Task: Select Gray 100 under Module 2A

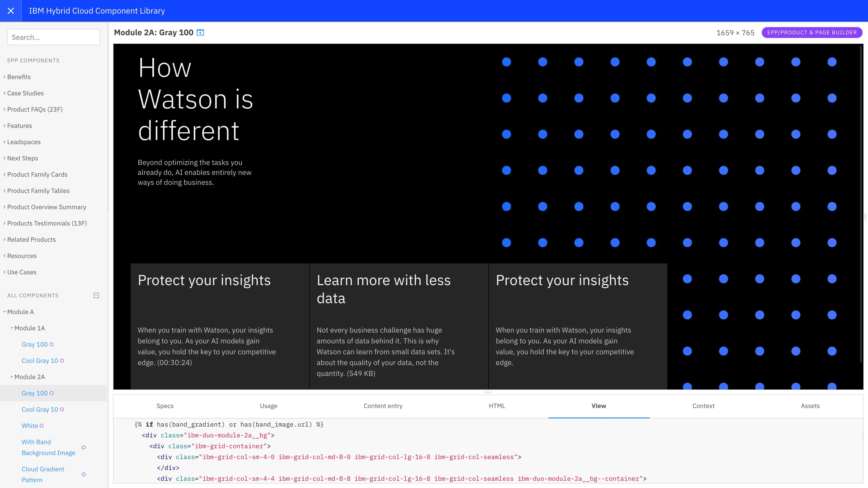Action: 35,393
